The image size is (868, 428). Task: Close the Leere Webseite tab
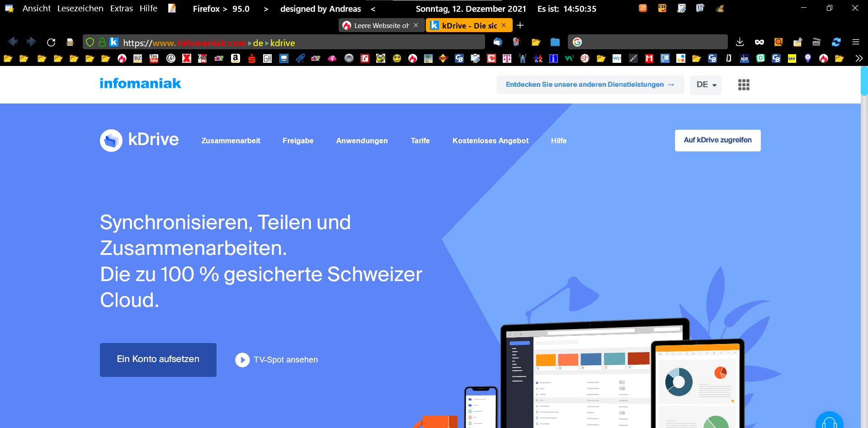pyautogui.click(x=416, y=25)
